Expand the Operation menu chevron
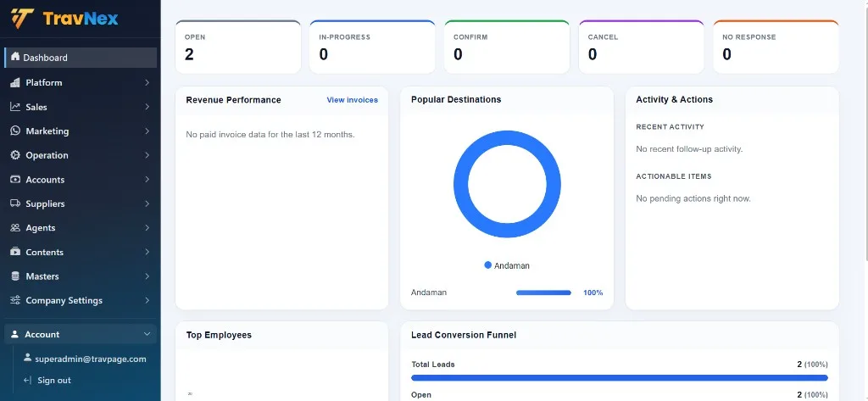 tap(147, 155)
